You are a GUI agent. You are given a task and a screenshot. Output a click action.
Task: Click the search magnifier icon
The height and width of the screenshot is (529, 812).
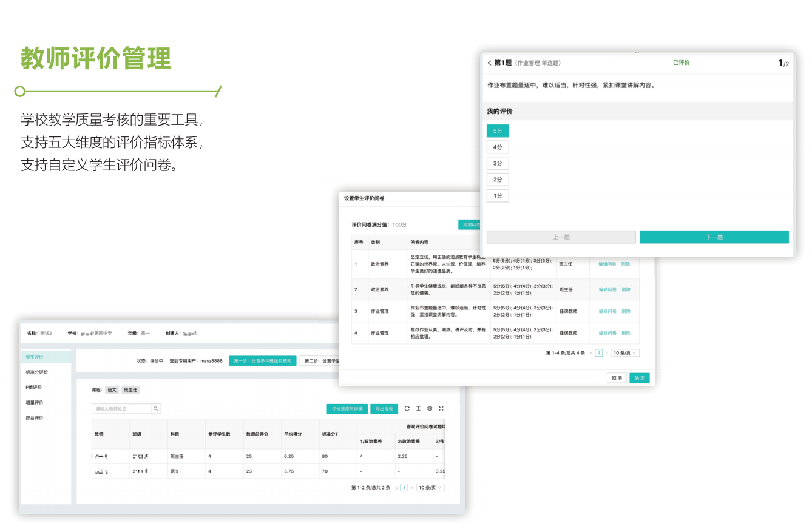[156, 409]
